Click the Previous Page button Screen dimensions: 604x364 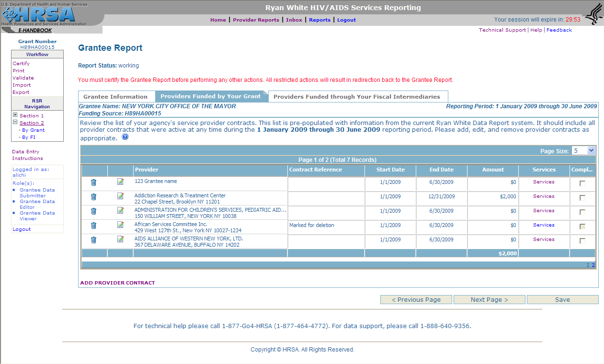coord(416,300)
